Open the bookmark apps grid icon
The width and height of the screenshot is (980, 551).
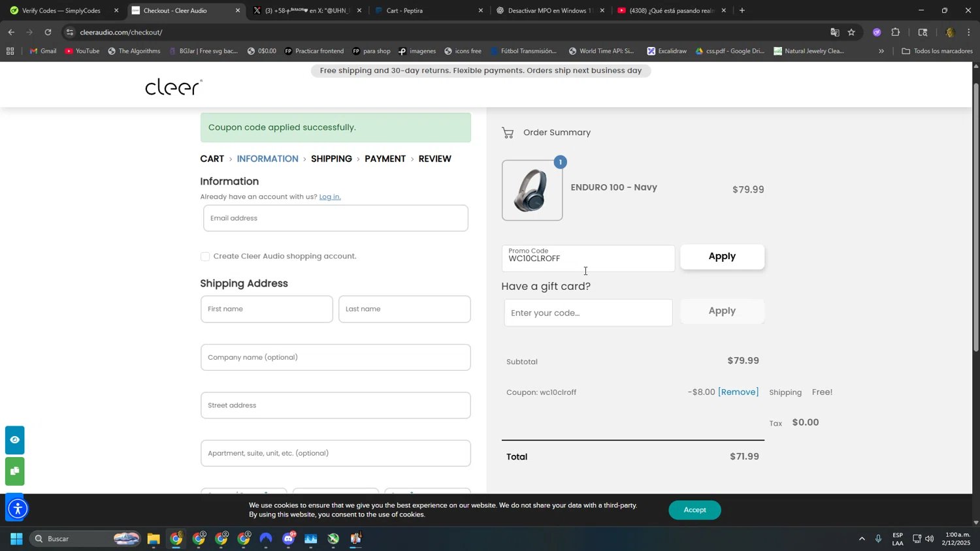tap(10, 51)
